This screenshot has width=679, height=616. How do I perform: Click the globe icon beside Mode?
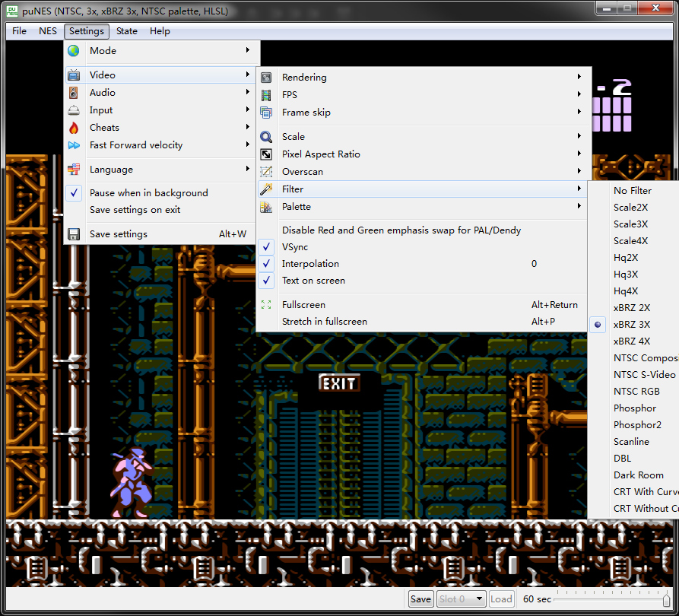[x=74, y=51]
